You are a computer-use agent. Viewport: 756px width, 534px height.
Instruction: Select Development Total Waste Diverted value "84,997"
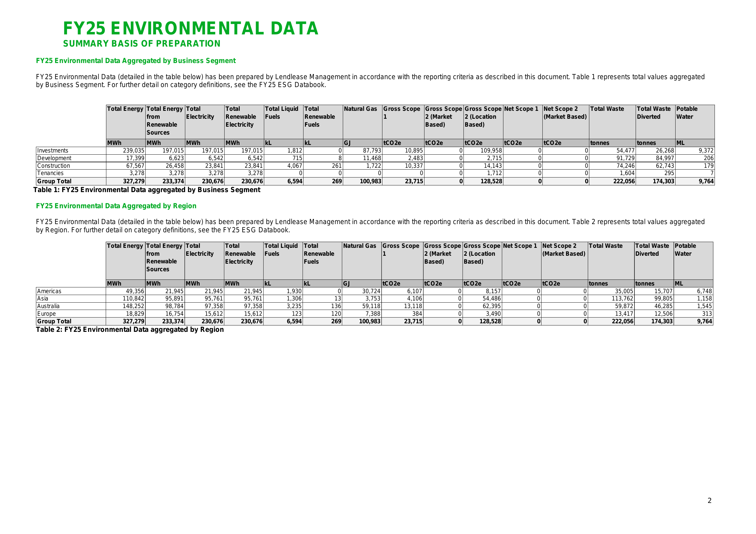click(665, 158)
